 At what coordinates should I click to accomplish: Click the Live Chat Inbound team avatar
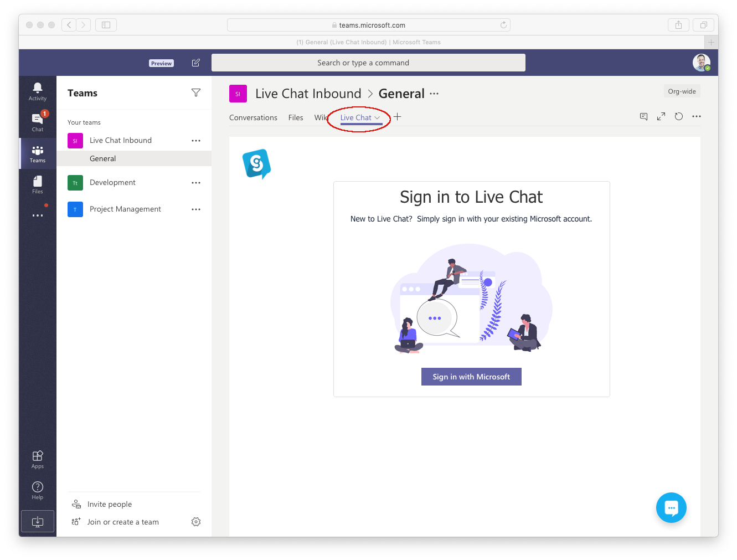(x=238, y=94)
